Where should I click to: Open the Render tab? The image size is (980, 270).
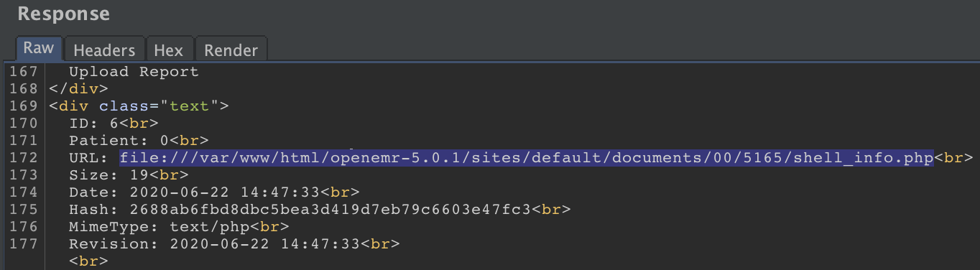point(231,50)
